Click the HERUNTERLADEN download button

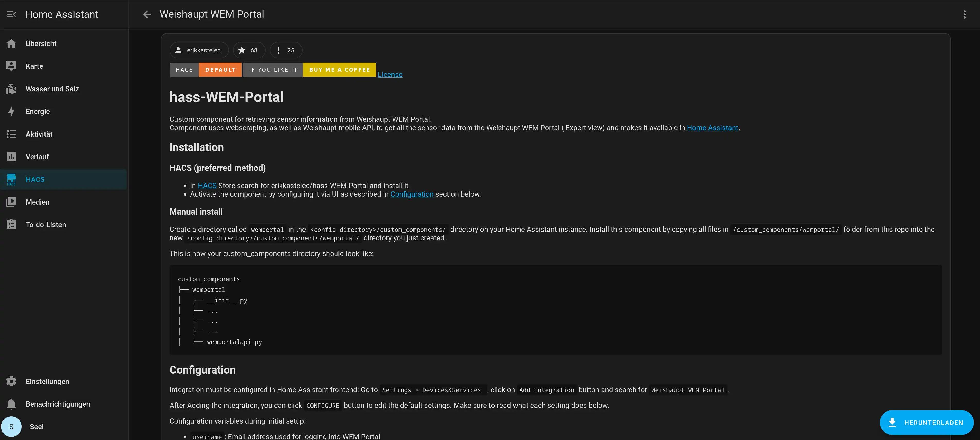(x=926, y=422)
